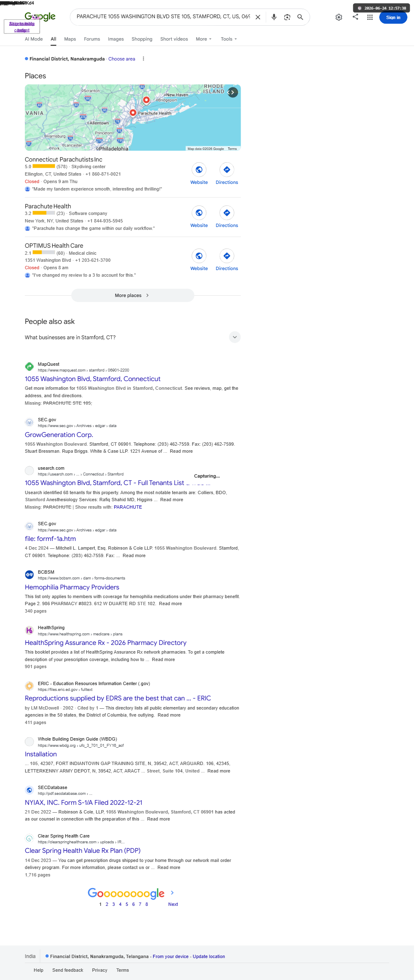This screenshot has width=419, height=980.
Task: Switch to Images tab
Action: [x=116, y=39]
